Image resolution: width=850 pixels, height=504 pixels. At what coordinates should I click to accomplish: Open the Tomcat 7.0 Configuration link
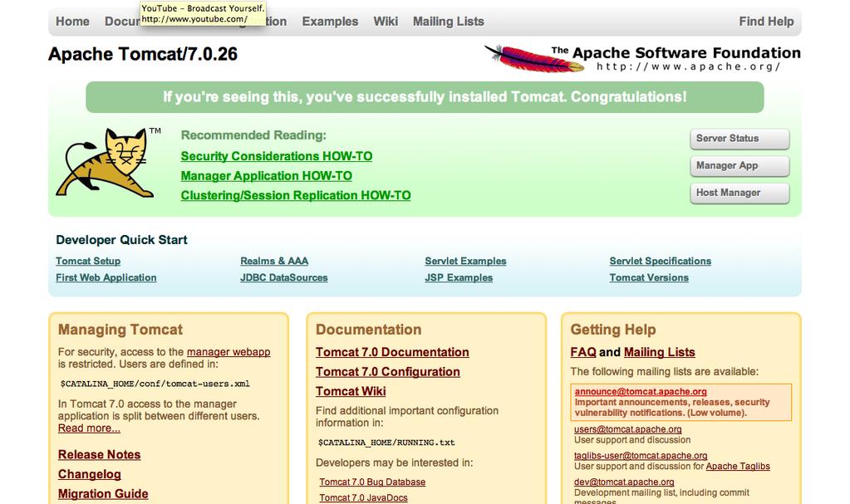387,372
